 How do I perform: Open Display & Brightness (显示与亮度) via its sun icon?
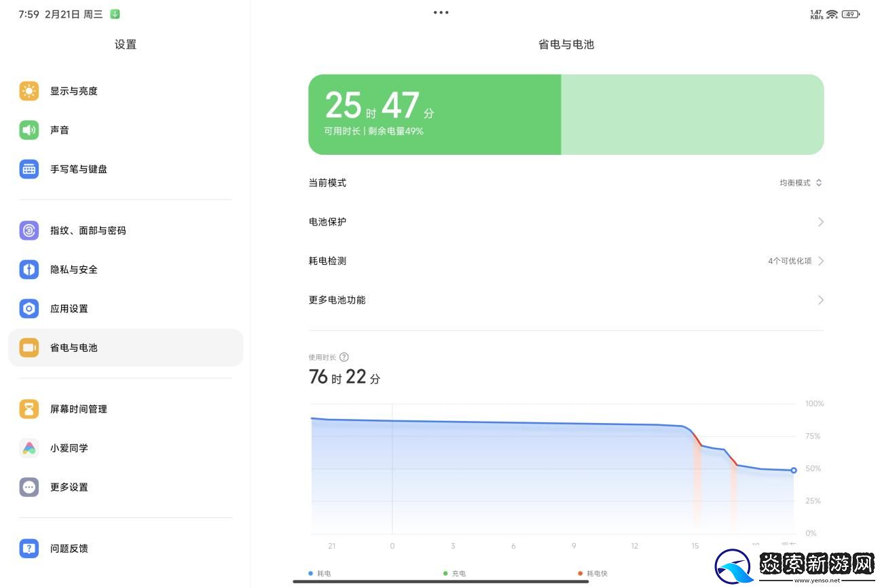(29, 91)
